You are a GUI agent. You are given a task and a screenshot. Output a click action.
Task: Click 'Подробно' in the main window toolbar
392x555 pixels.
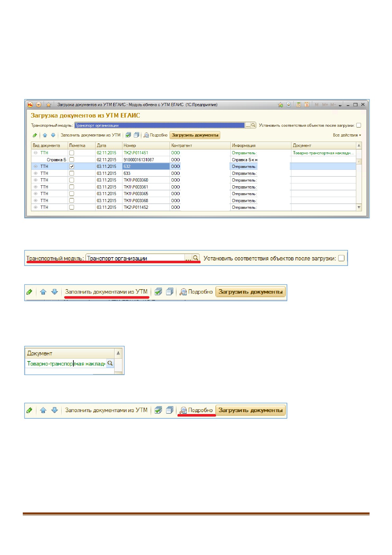[x=155, y=135]
